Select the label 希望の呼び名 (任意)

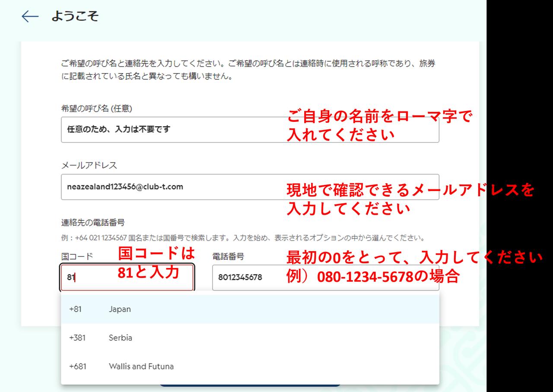click(97, 109)
